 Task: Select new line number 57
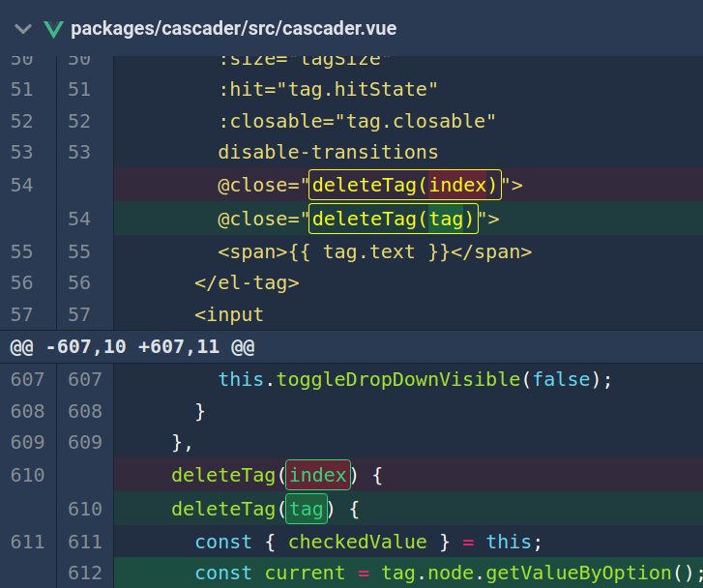(79, 314)
